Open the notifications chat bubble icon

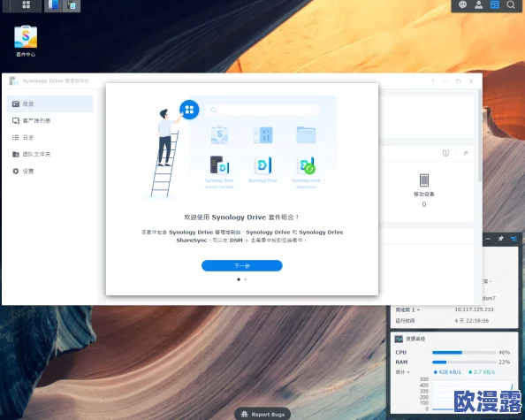(463, 4)
